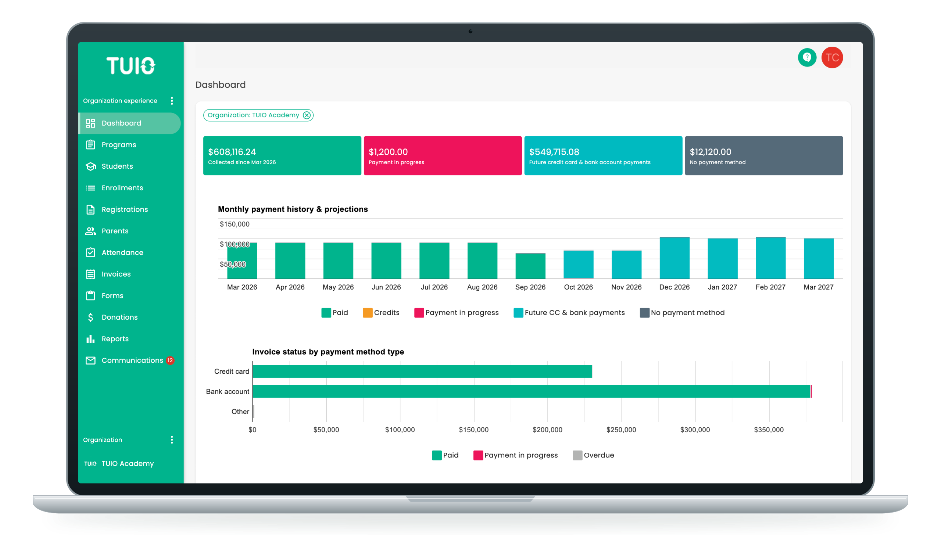Click the Registrations document icon
This screenshot has height=560, width=941.
[90, 209]
